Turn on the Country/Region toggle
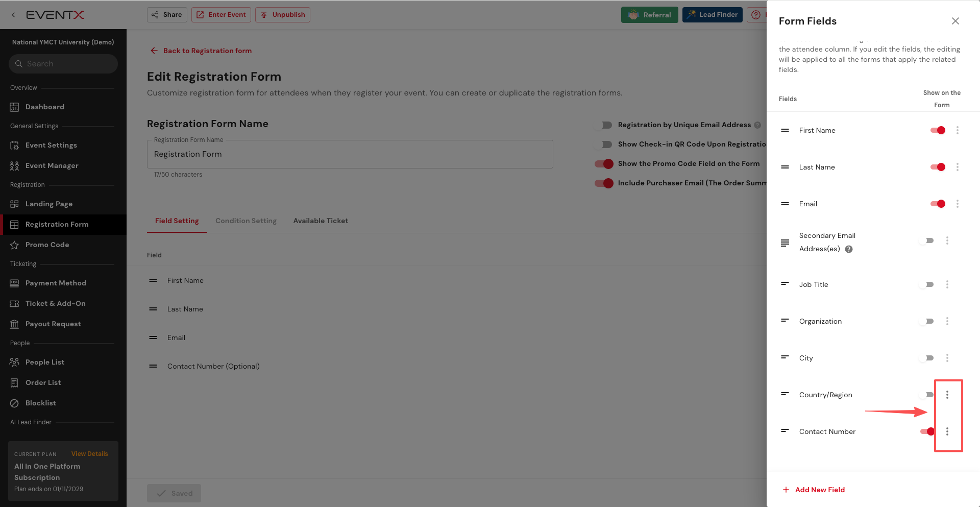 [927, 395]
